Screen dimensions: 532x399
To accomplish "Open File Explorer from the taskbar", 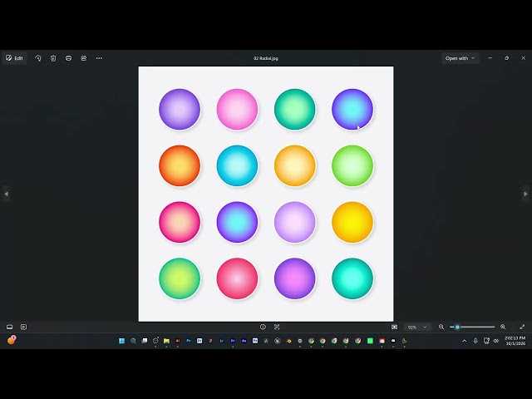I will [x=166, y=341].
